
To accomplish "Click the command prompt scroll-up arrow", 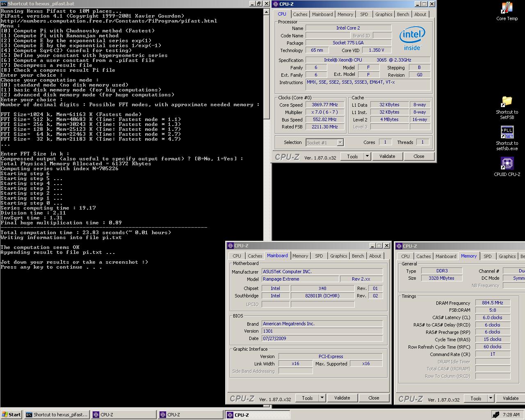I will [x=267, y=11].
